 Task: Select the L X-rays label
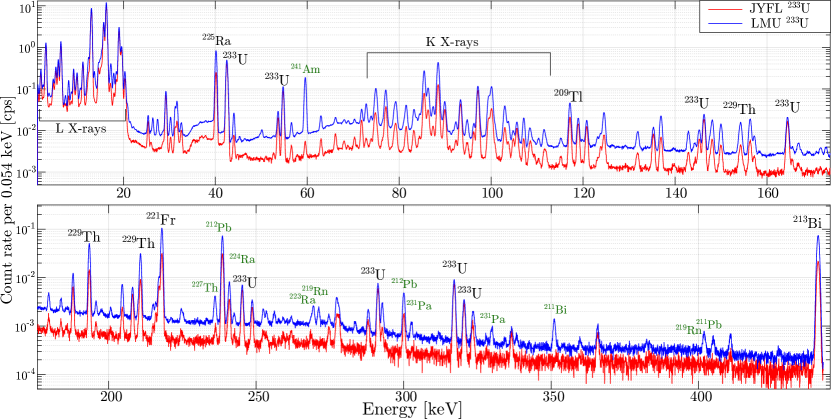coord(81,128)
